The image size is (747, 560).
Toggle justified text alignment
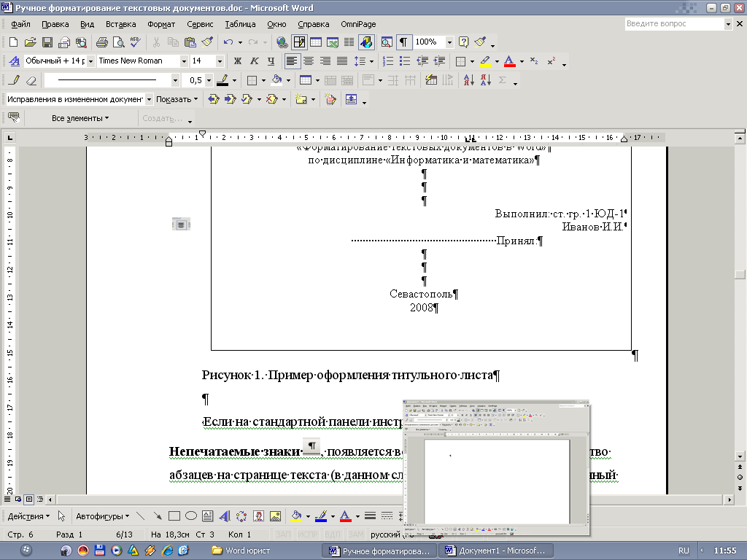point(342,61)
